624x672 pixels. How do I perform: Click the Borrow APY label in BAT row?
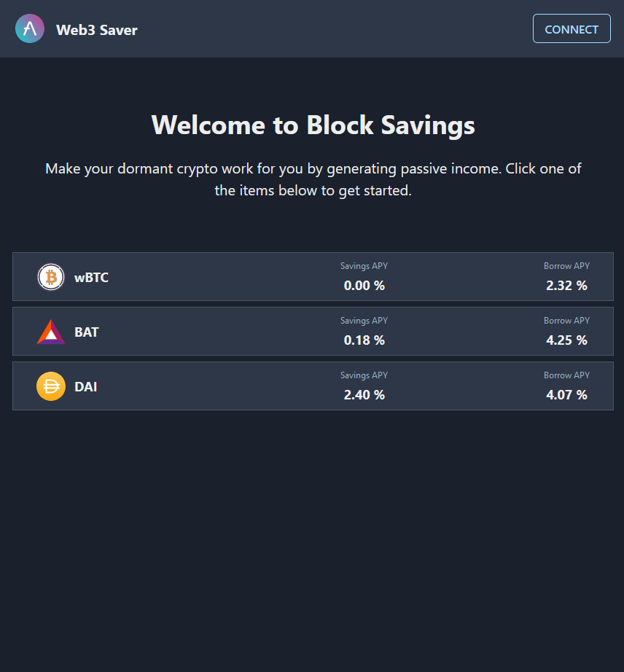pyautogui.click(x=566, y=321)
